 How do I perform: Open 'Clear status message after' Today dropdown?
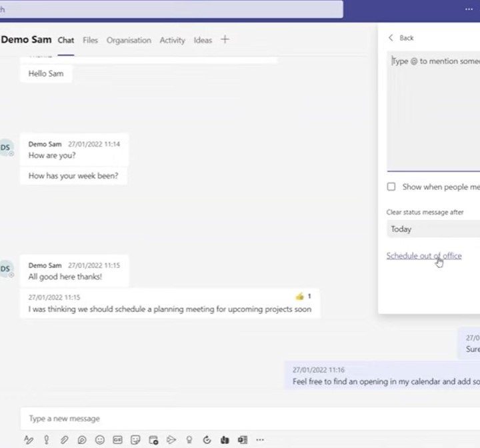pos(433,229)
